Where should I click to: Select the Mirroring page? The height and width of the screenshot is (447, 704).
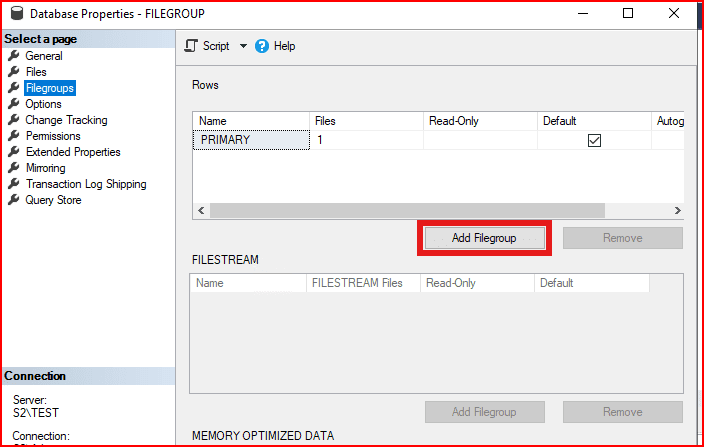coord(45,168)
